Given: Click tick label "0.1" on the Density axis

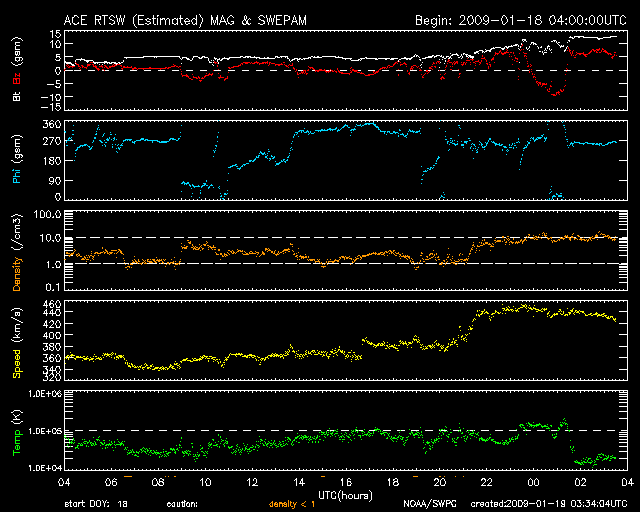Looking at the screenshot, I should pyautogui.click(x=53, y=287).
